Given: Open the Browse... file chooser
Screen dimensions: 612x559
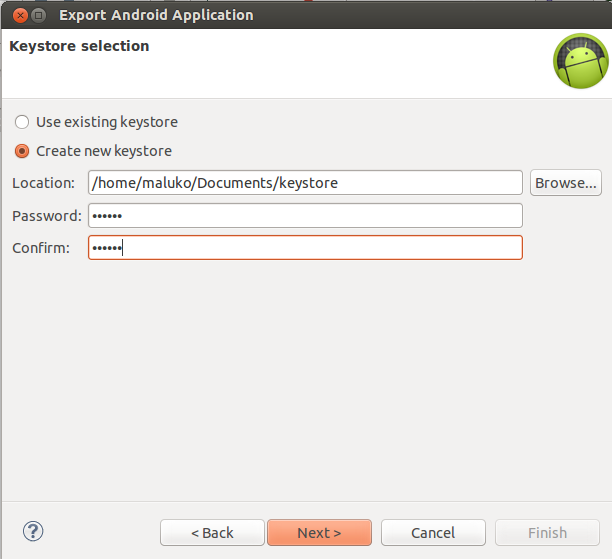Looking at the screenshot, I should [x=566, y=183].
